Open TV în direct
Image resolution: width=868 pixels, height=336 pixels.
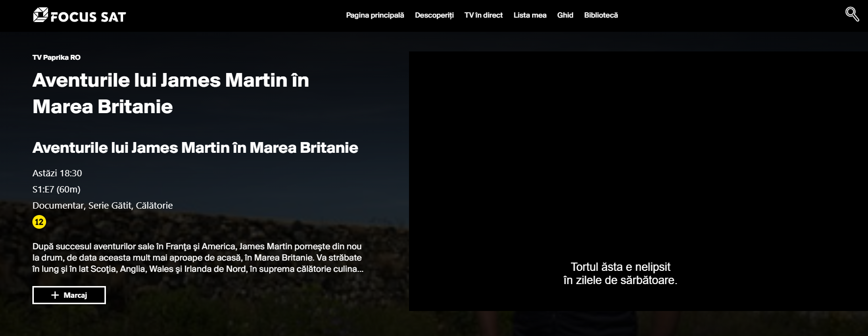(484, 15)
